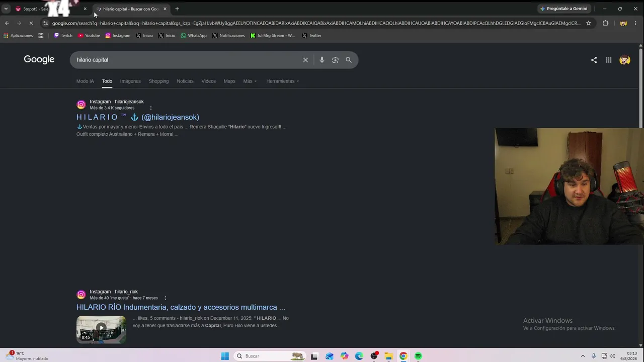Share the search results page

(x=594, y=60)
